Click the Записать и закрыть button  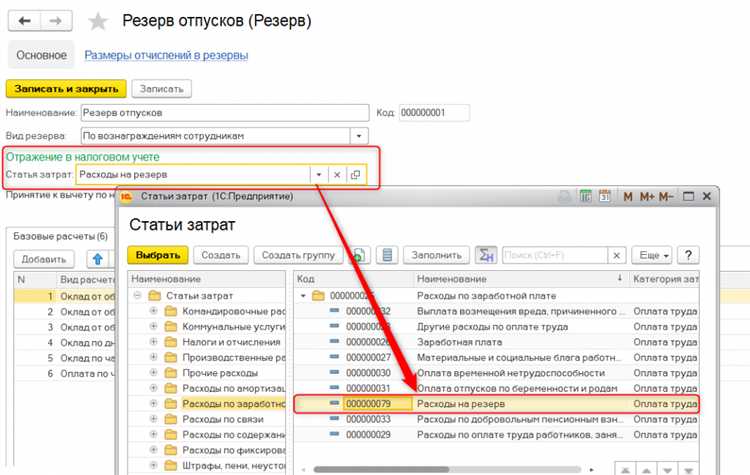(x=66, y=88)
